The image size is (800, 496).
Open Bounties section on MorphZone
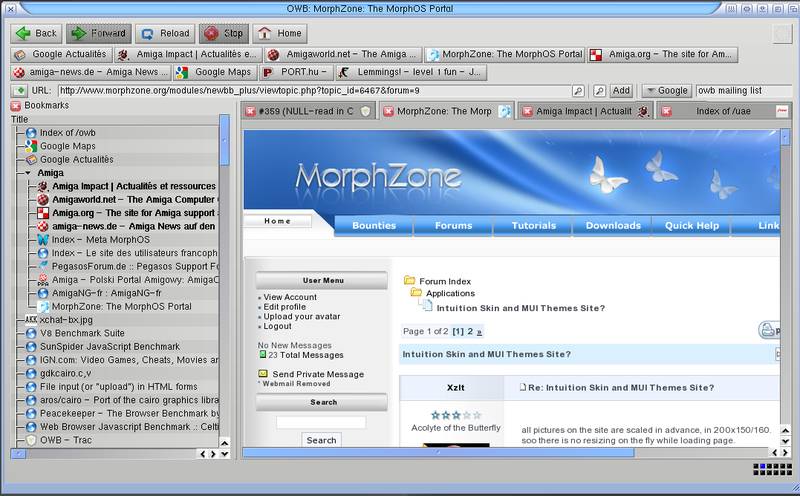(374, 226)
